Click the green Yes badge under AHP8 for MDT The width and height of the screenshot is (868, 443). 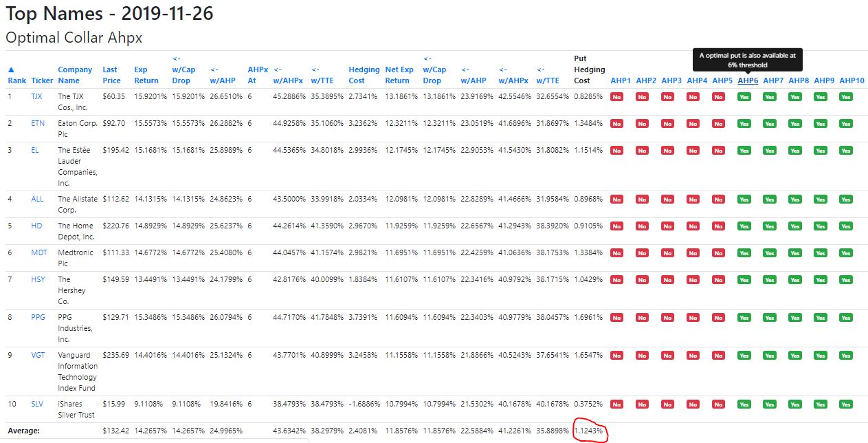tap(795, 253)
